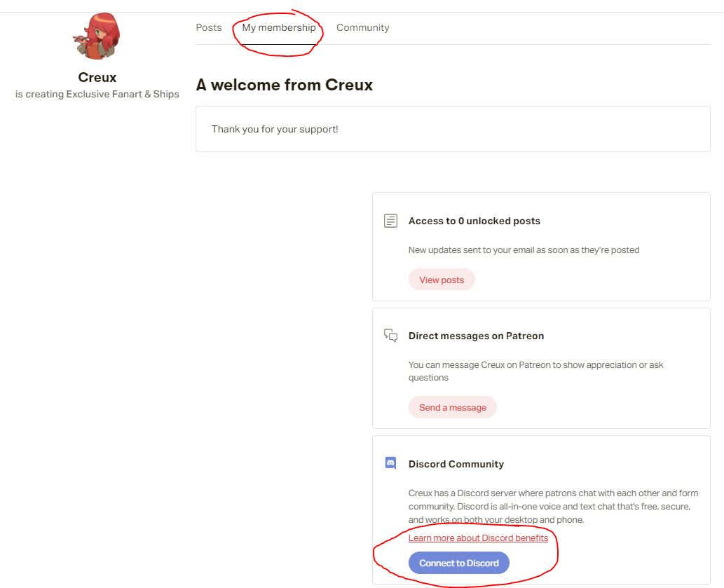Open the Posts tab
The image size is (724, 588).
(x=209, y=28)
